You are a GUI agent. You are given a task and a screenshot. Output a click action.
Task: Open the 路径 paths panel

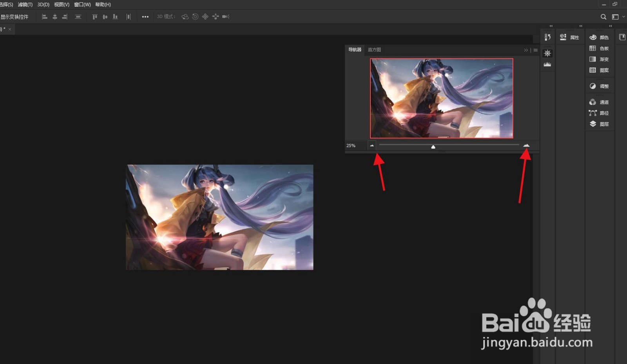599,113
